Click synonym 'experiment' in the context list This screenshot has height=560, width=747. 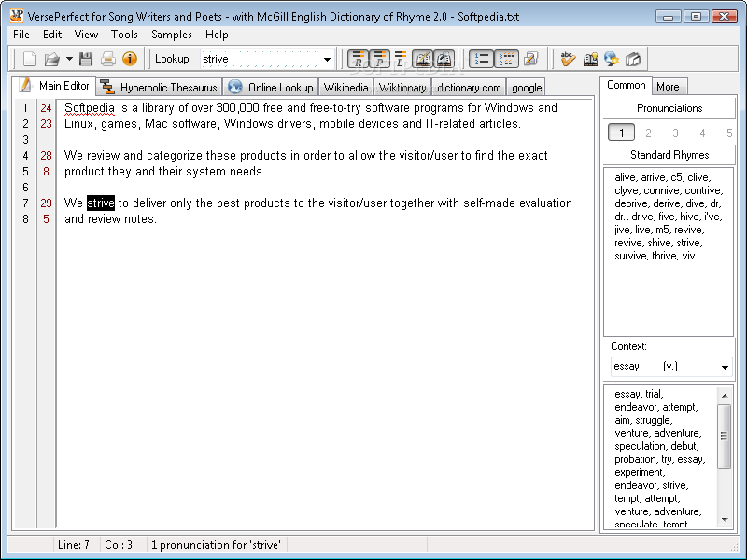click(640, 472)
